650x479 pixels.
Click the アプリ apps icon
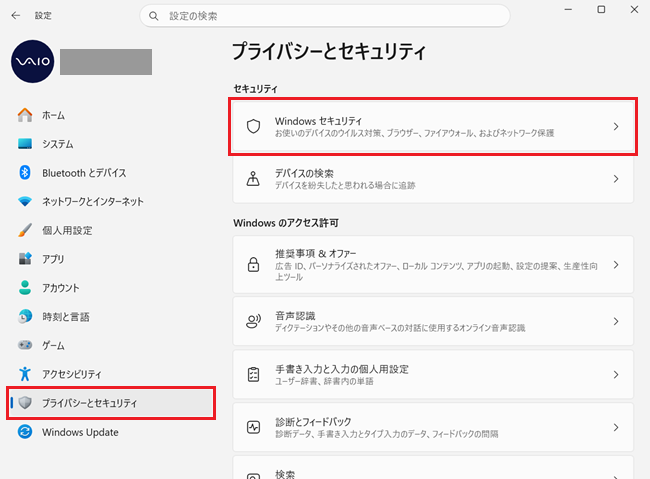tap(25, 259)
